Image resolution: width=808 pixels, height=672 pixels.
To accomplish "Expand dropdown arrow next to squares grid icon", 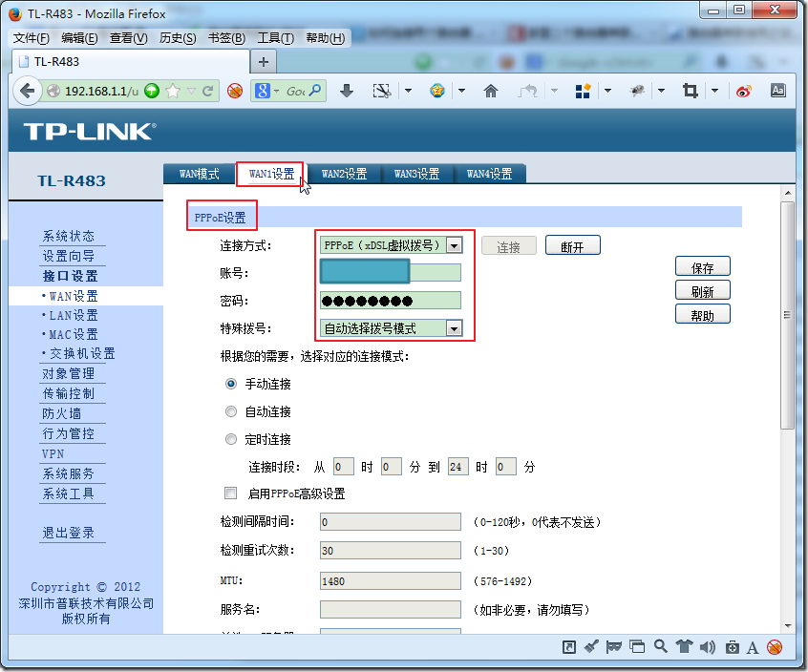I will [x=608, y=91].
